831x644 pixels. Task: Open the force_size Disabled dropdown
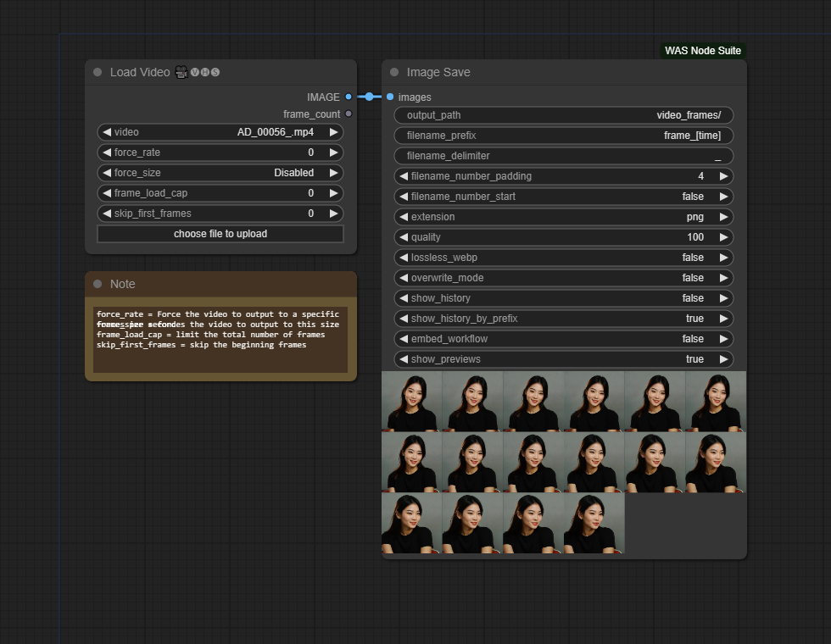pyautogui.click(x=220, y=173)
